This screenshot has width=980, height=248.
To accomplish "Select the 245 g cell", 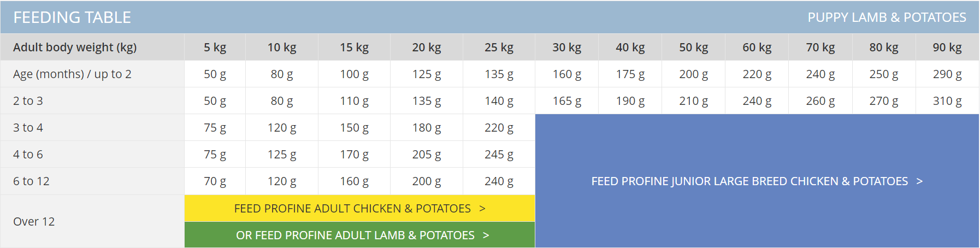I will tap(499, 155).
